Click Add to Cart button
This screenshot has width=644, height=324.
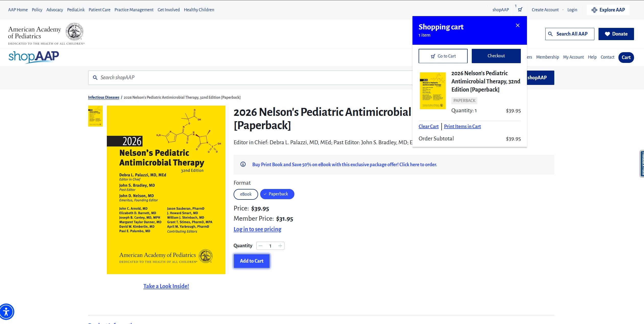252,261
